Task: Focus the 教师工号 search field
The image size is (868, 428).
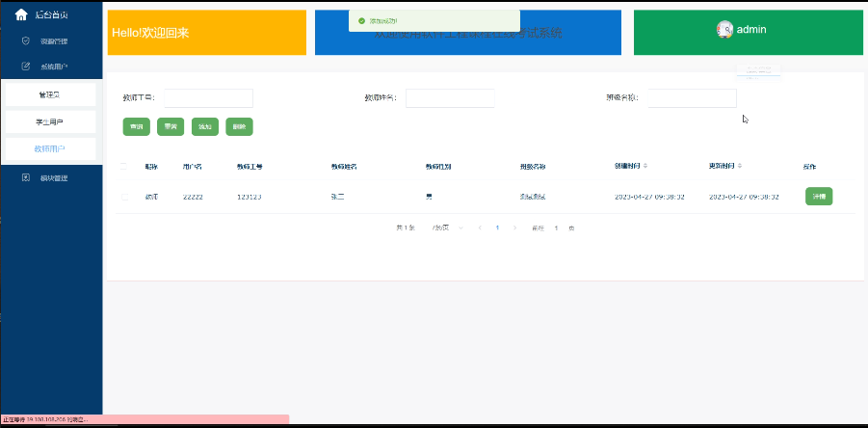Action: click(209, 98)
